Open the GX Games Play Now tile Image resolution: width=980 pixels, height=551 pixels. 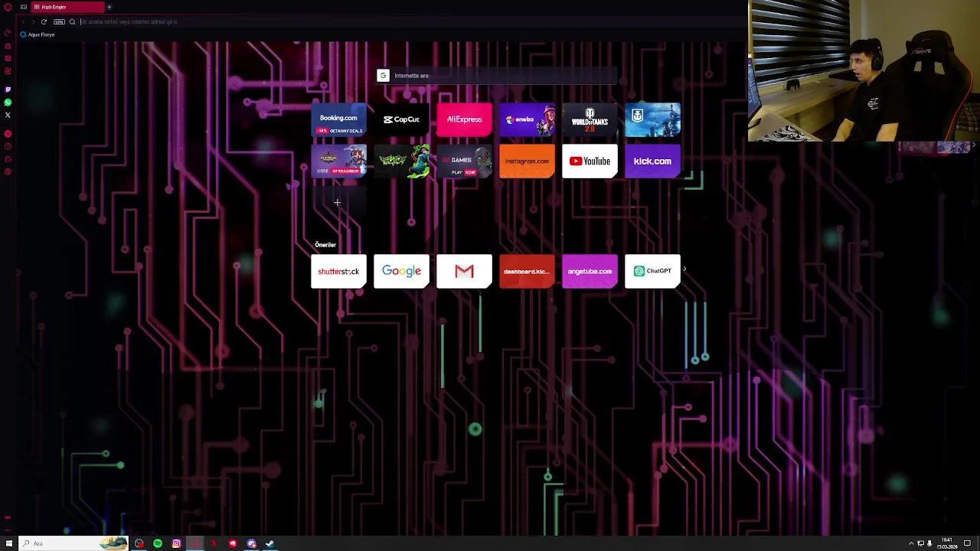point(464,161)
